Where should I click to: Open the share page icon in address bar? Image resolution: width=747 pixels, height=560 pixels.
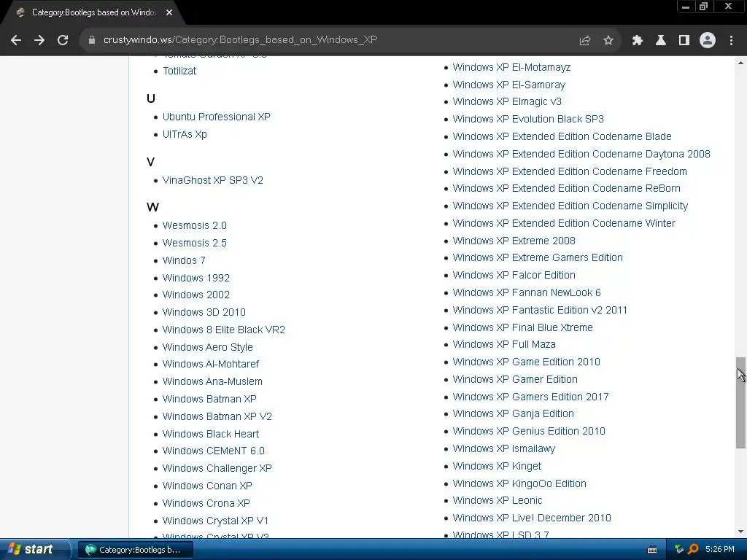(585, 41)
